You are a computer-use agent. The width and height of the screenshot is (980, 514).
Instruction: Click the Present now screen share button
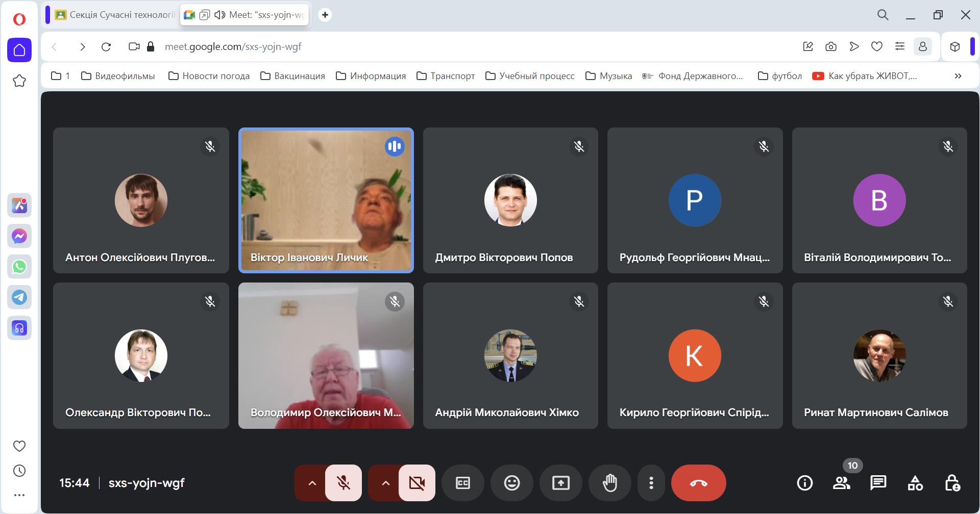[560, 483]
